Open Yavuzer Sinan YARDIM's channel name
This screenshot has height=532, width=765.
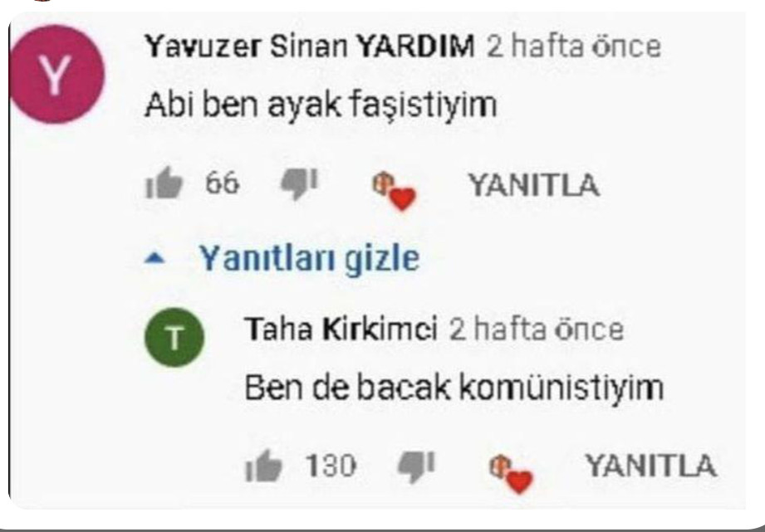point(309,46)
